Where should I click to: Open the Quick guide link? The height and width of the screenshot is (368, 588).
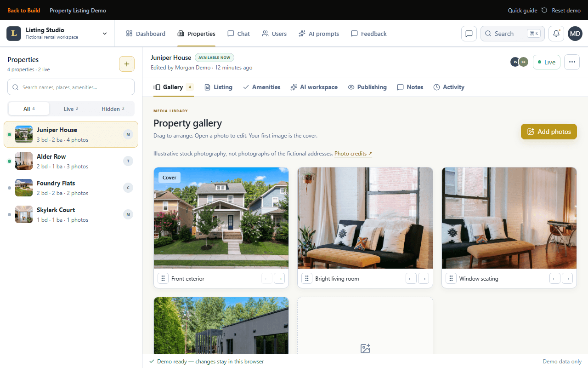tap(522, 11)
